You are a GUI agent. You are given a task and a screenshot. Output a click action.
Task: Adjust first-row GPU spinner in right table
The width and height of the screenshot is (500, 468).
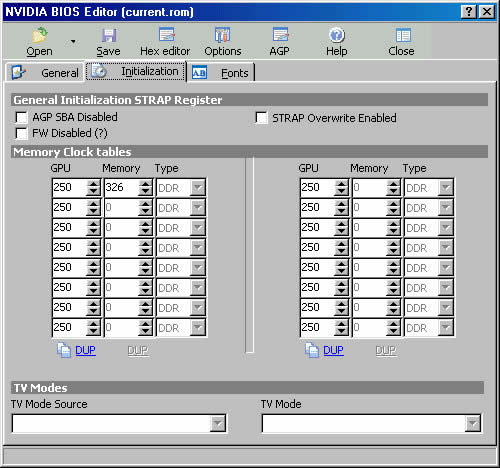[x=341, y=188]
